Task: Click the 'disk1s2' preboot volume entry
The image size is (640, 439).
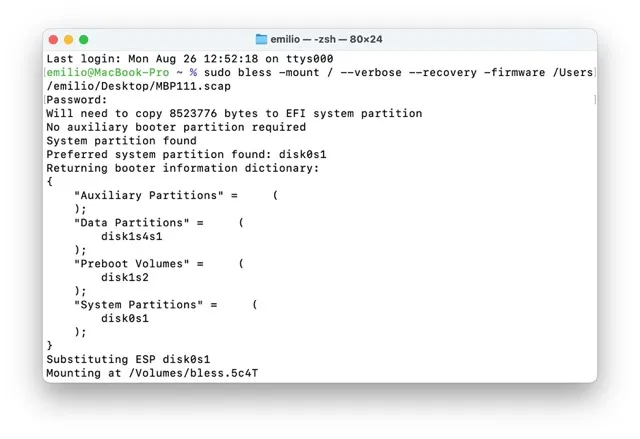Action: pos(125,277)
